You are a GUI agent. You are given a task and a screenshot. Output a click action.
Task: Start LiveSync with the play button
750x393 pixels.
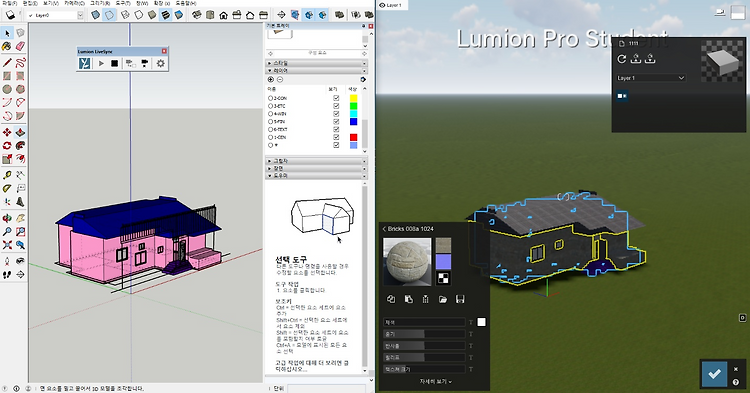pos(101,63)
